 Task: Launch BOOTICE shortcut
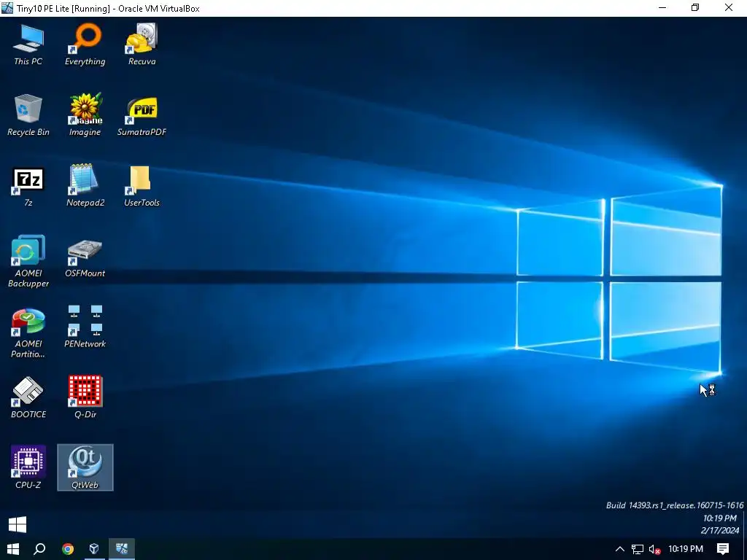coord(28,397)
